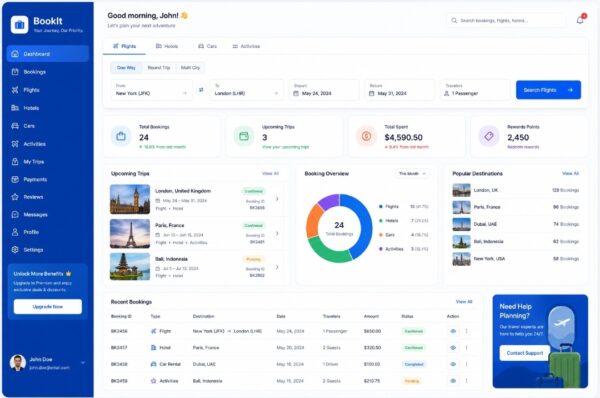Open the To London (LHR) dropdown
This screenshot has height=398, width=600.
246,90
